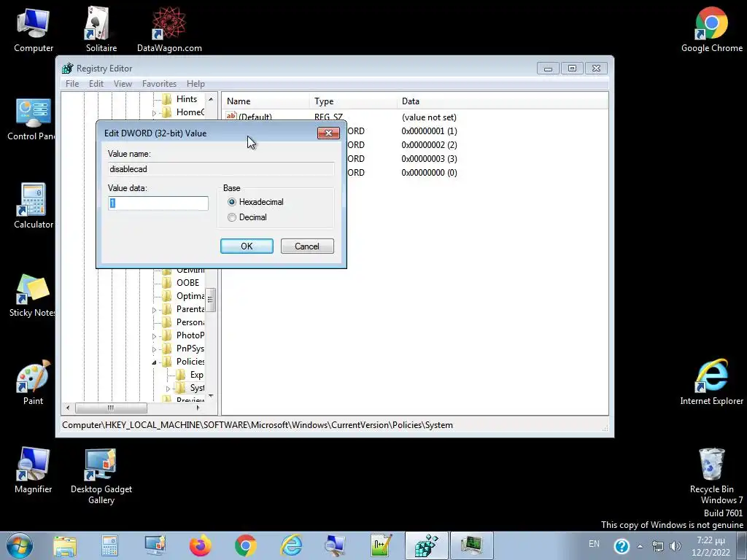Screen dimensions: 747x560
Task: Open Internet Explorer from the taskbar
Action: point(291,545)
